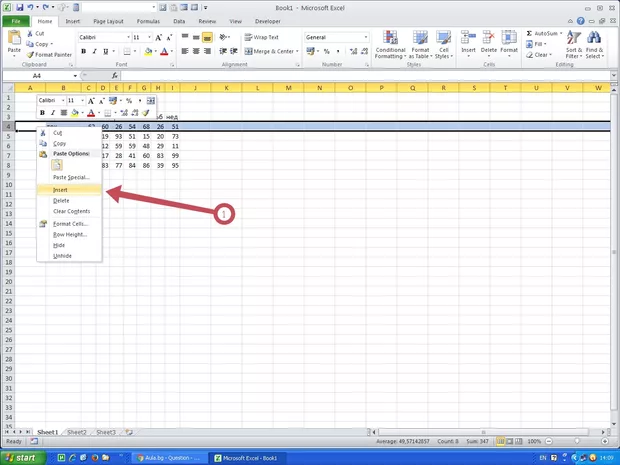Open the Formulas ribbon tab
This screenshot has height=465, width=620.
(x=148, y=21)
